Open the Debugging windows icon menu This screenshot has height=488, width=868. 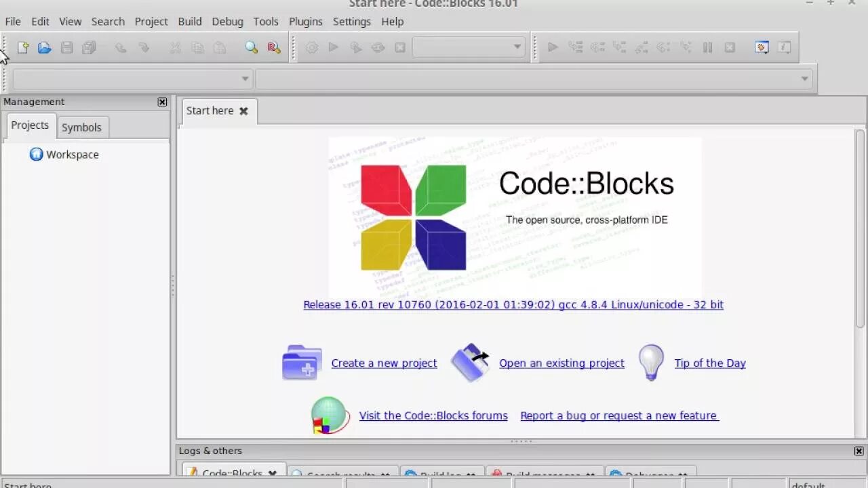(x=762, y=47)
